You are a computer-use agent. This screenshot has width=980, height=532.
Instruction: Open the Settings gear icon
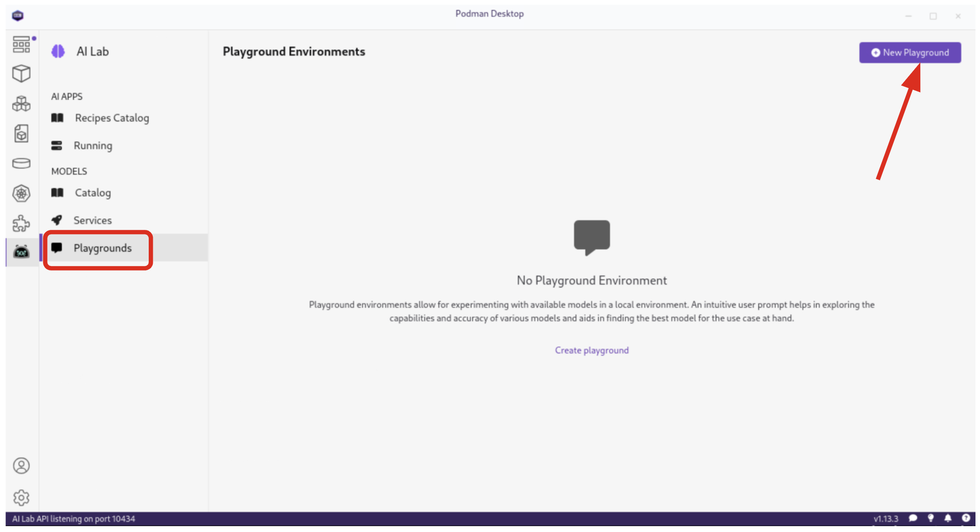(21, 497)
